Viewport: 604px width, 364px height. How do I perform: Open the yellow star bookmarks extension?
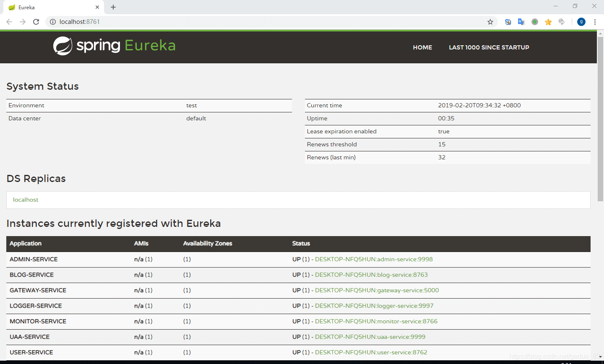pos(548,22)
